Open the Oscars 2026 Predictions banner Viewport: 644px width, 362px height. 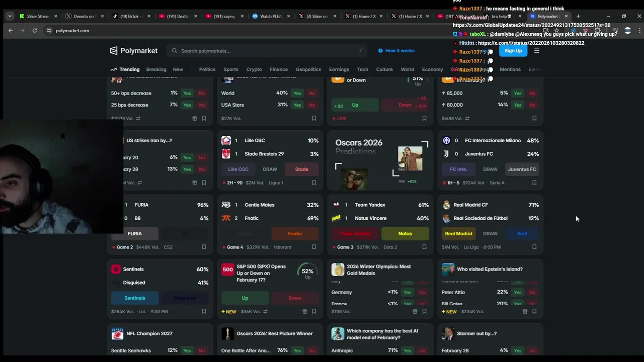(x=380, y=161)
